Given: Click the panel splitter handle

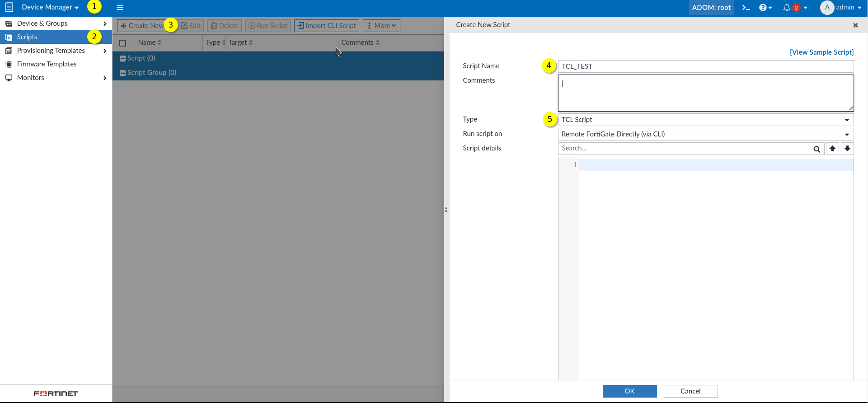Looking at the screenshot, I should coord(446,210).
